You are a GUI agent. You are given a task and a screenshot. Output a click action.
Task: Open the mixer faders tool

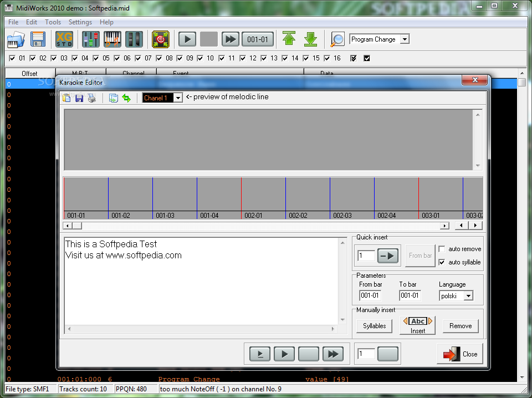[x=90, y=39]
